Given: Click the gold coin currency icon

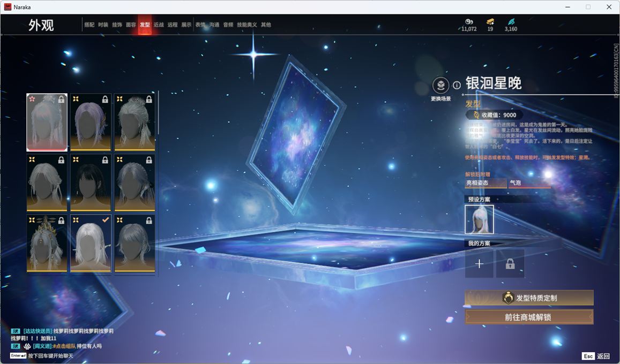Looking at the screenshot, I should click(468, 22).
